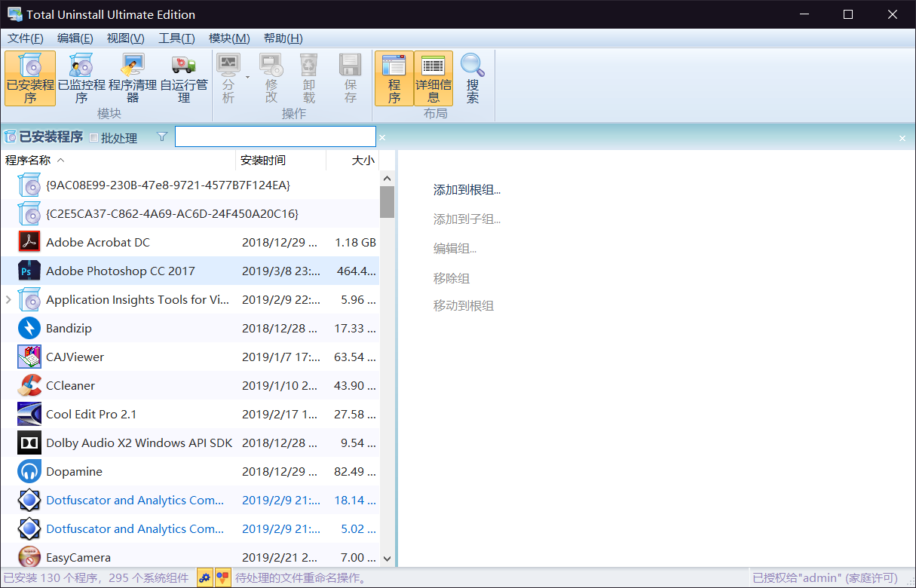Open the 模块(M) menu
This screenshot has height=588, width=916.
tap(229, 38)
